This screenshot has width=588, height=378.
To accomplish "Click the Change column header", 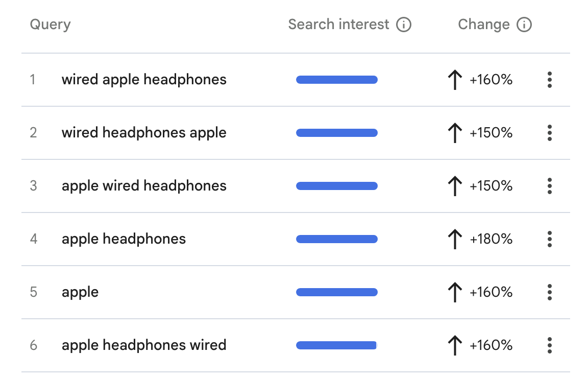I will tap(483, 25).
